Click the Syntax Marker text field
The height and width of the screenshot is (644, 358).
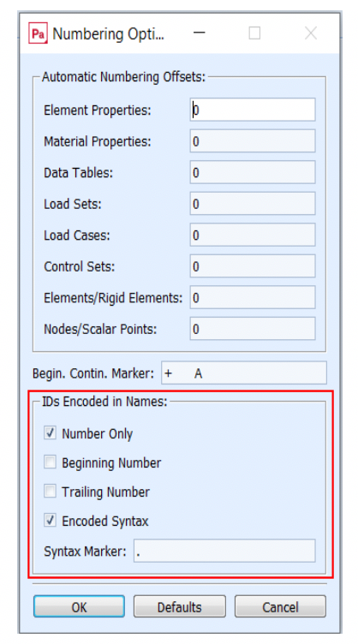[224, 551]
